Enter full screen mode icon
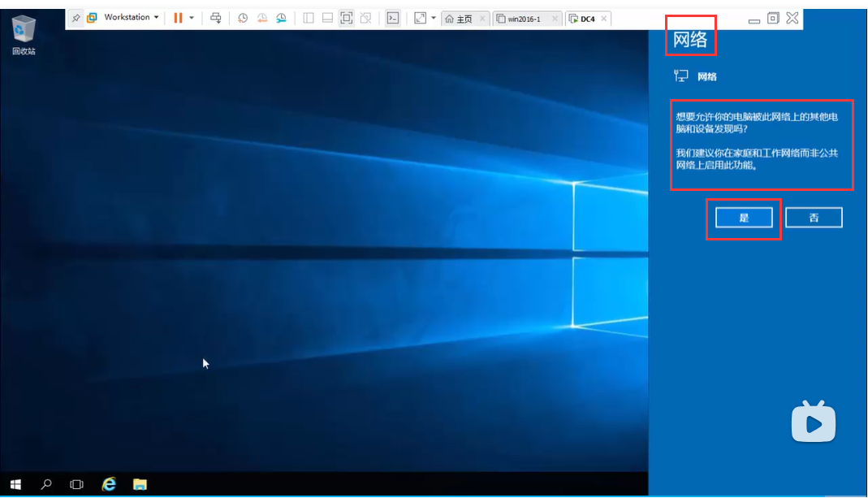Image resolution: width=868 pixels, height=498 pixels. [x=347, y=19]
